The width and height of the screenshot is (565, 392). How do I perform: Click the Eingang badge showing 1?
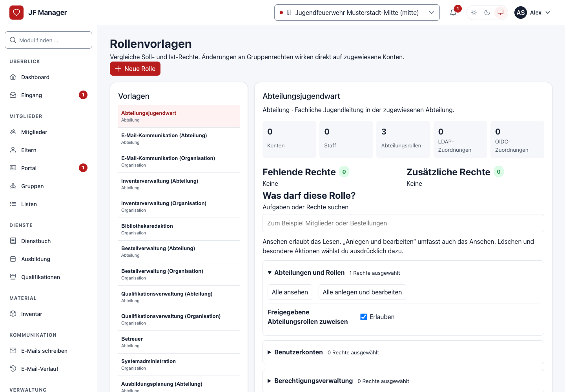(x=83, y=95)
